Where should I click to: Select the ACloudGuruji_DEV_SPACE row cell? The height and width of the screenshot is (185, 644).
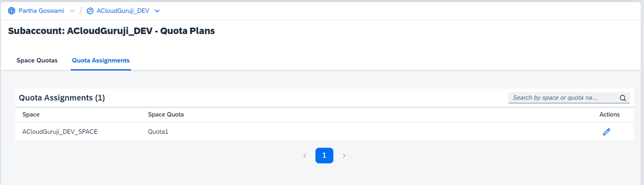click(60, 132)
